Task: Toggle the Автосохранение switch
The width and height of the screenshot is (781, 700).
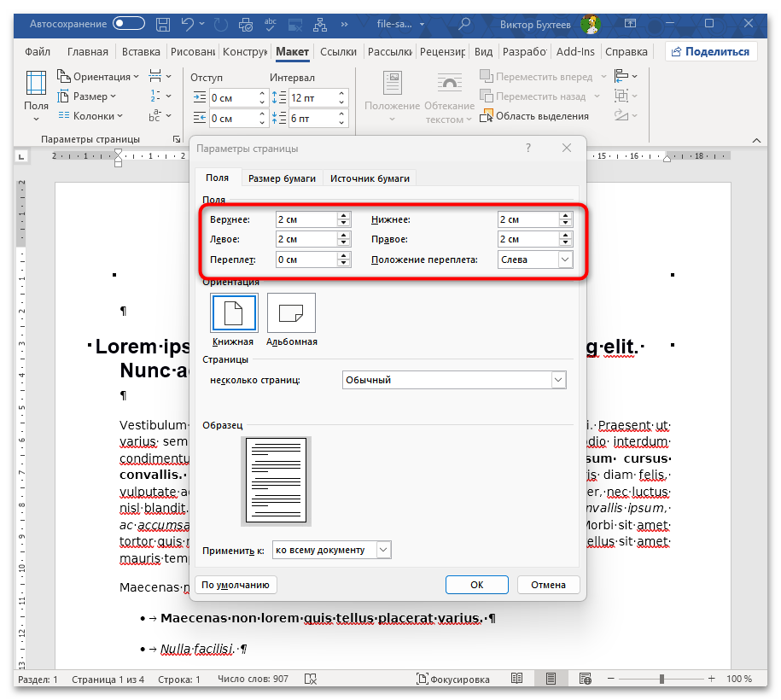Action: (x=129, y=23)
